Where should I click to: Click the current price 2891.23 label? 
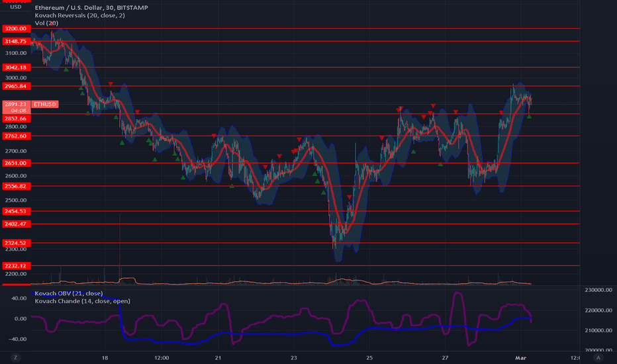[x=16, y=104]
